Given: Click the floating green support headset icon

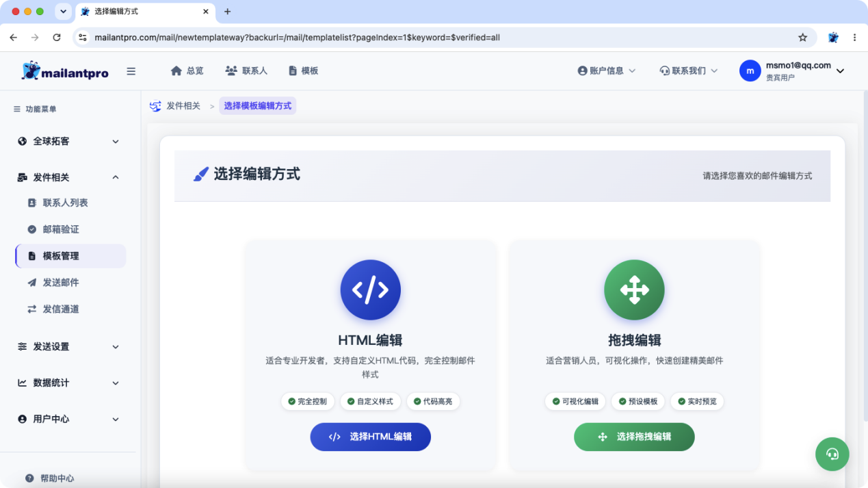Looking at the screenshot, I should (x=832, y=454).
